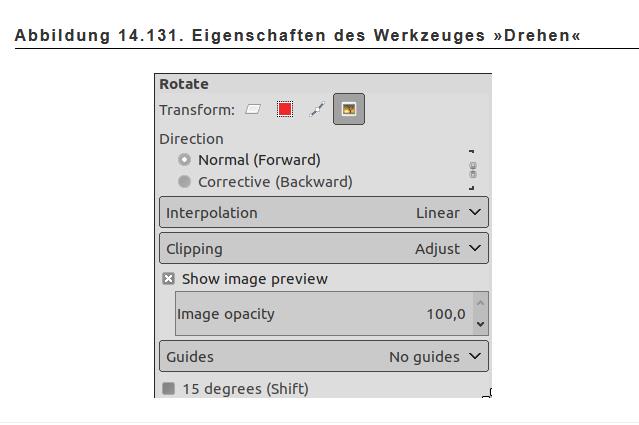The height and width of the screenshot is (425, 639).
Task: Click the Rotate panel title
Action: tap(184, 84)
